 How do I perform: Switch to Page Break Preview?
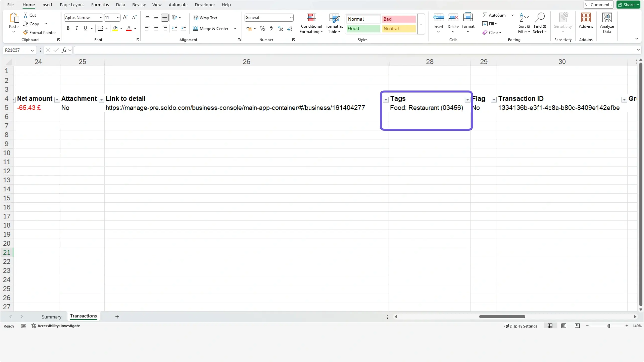click(577, 326)
